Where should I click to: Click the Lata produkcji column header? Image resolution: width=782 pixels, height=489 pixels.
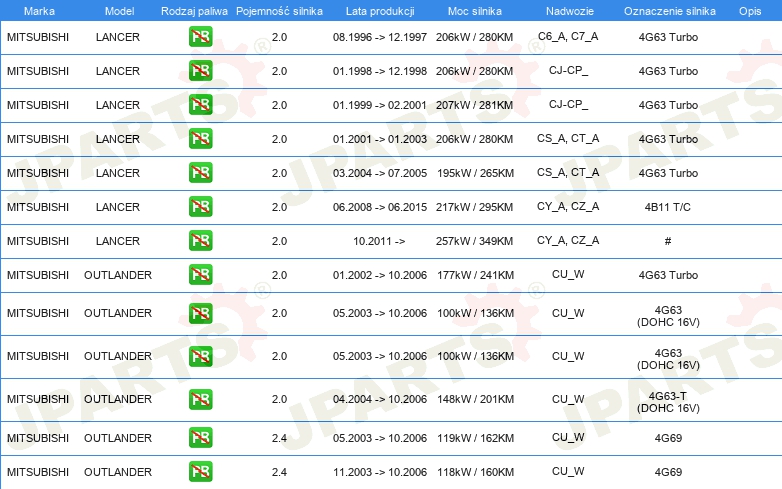380,11
